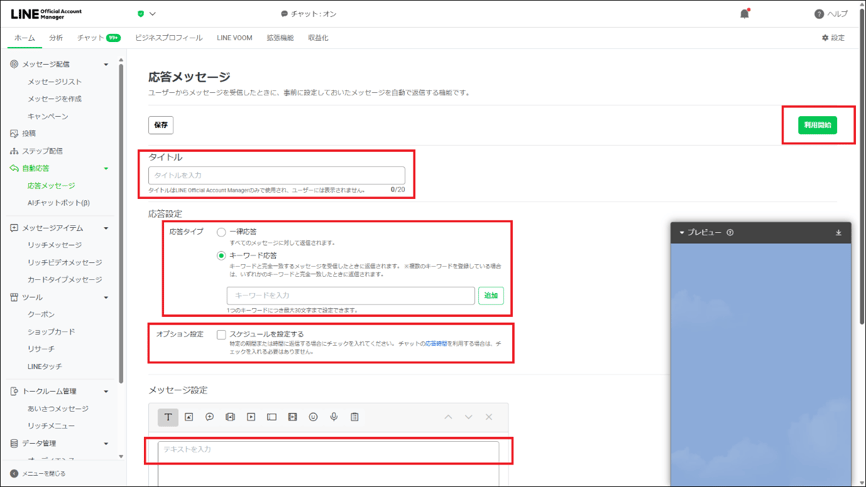Select the キーワード応答 radio button
Screen dimensions: 866x487
tap(221, 256)
